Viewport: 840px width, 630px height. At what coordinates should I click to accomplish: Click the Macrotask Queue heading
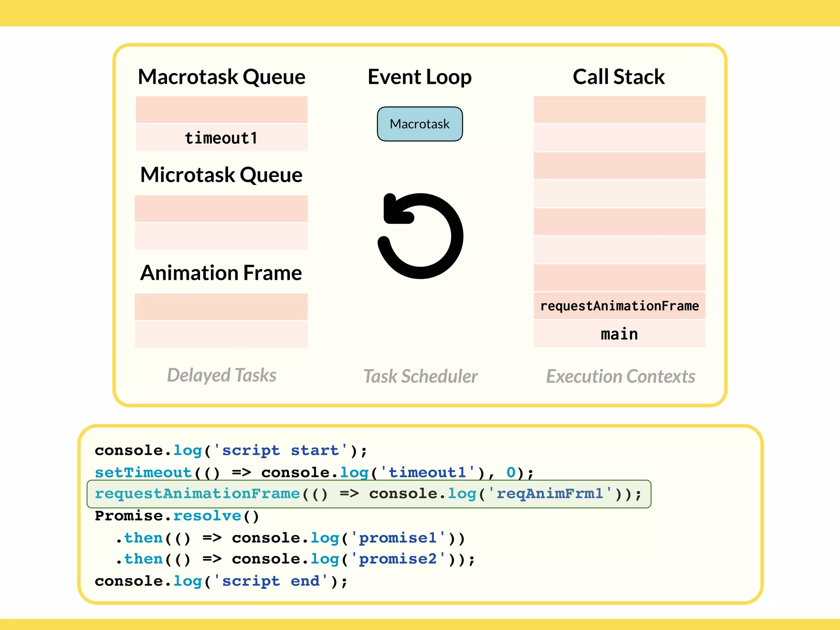point(221,77)
